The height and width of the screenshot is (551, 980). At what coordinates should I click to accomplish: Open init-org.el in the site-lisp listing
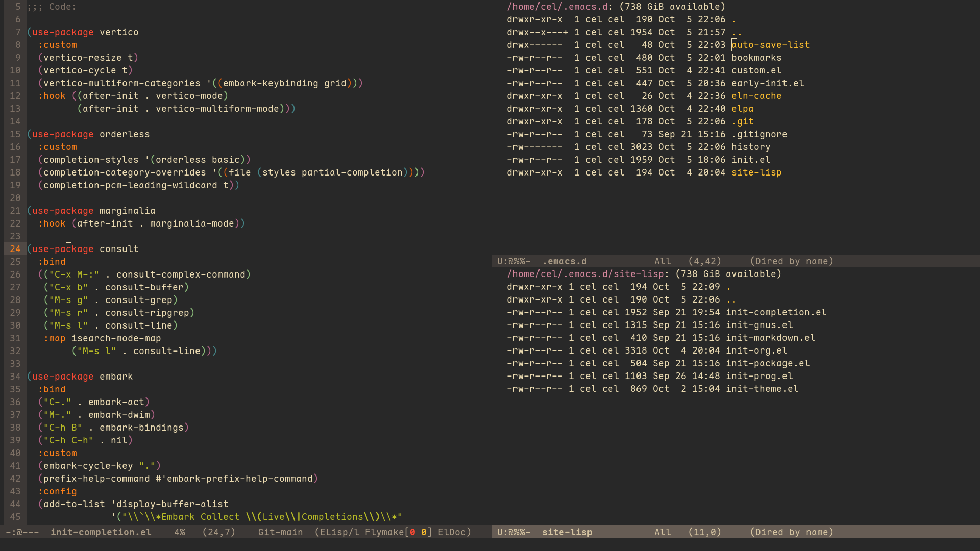tap(756, 350)
